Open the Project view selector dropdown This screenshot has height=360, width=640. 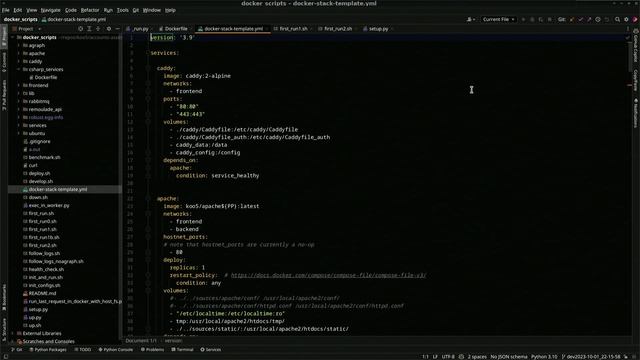(27, 29)
